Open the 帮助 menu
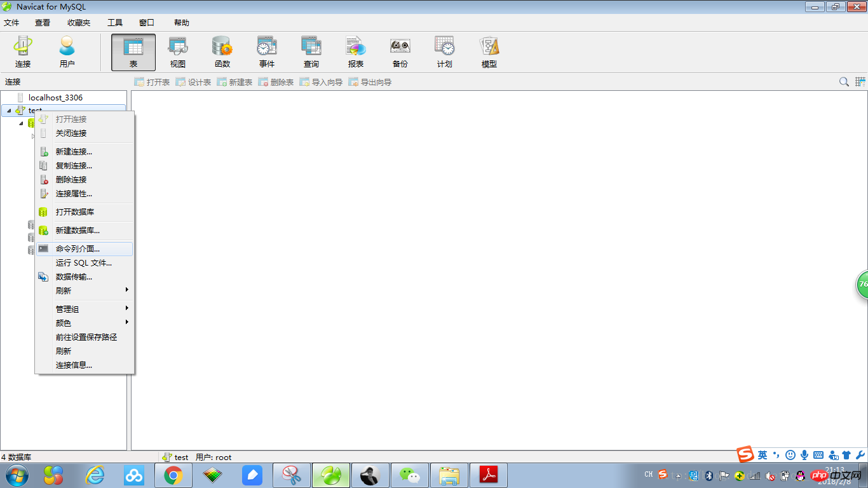 point(182,23)
